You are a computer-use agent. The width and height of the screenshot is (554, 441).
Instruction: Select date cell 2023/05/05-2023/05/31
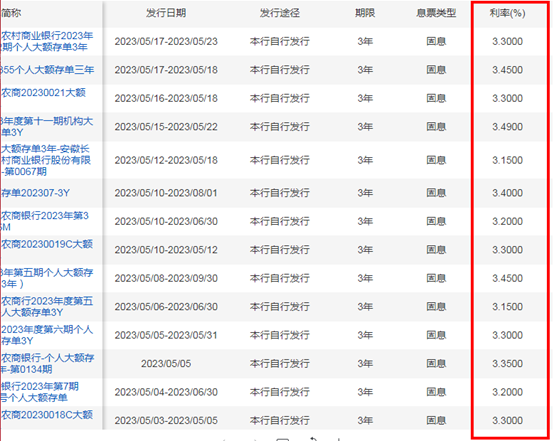(166, 335)
